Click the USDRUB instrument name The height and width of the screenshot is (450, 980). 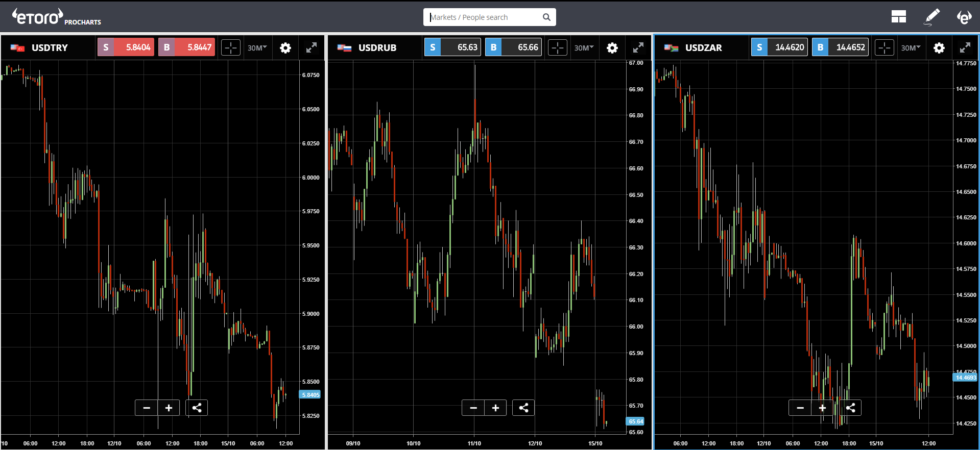click(377, 48)
